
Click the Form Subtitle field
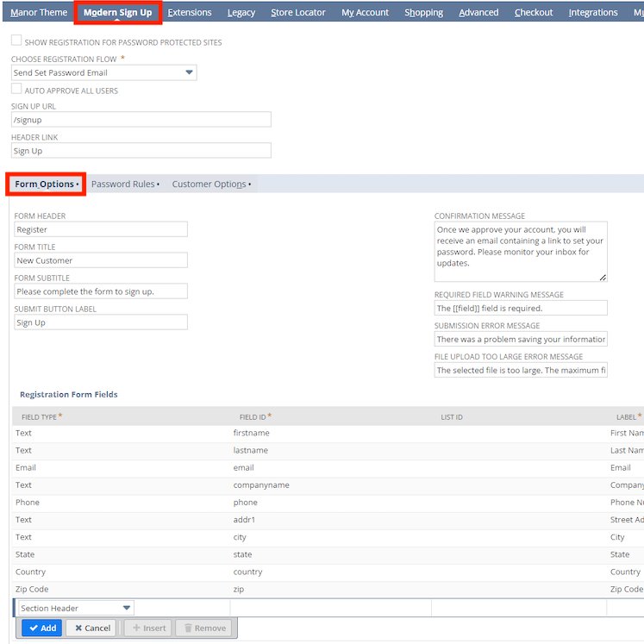tap(101, 291)
